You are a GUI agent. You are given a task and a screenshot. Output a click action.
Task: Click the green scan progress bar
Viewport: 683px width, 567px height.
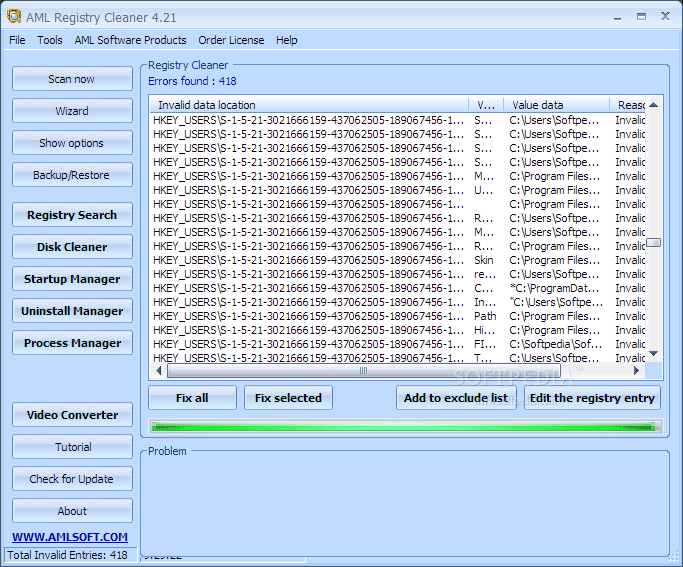[405, 427]
